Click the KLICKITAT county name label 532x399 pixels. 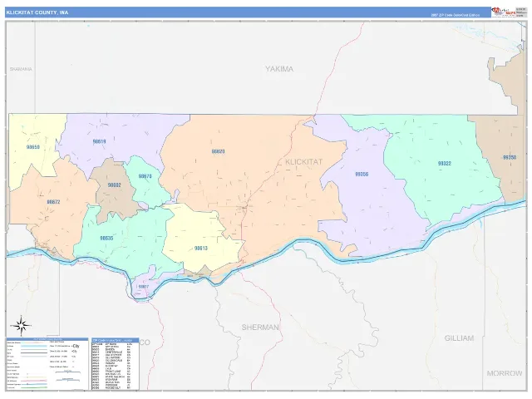(x=303, y=162)
